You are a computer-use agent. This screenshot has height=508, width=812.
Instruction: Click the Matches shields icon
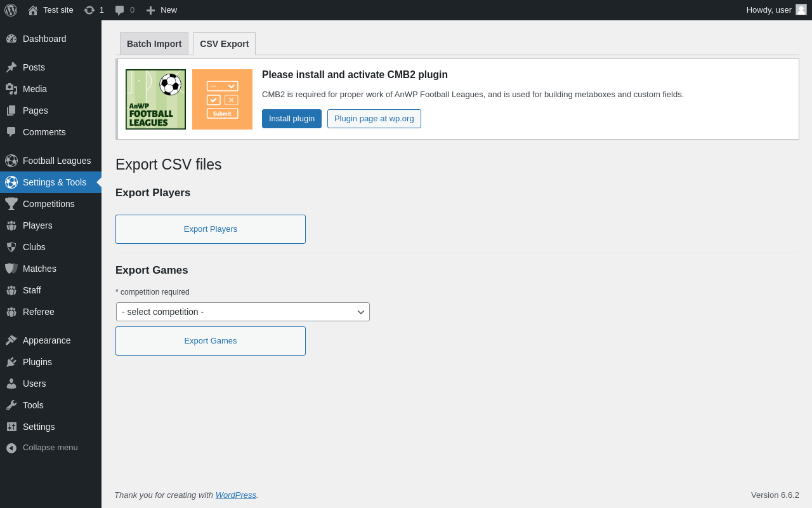point(11,269)
